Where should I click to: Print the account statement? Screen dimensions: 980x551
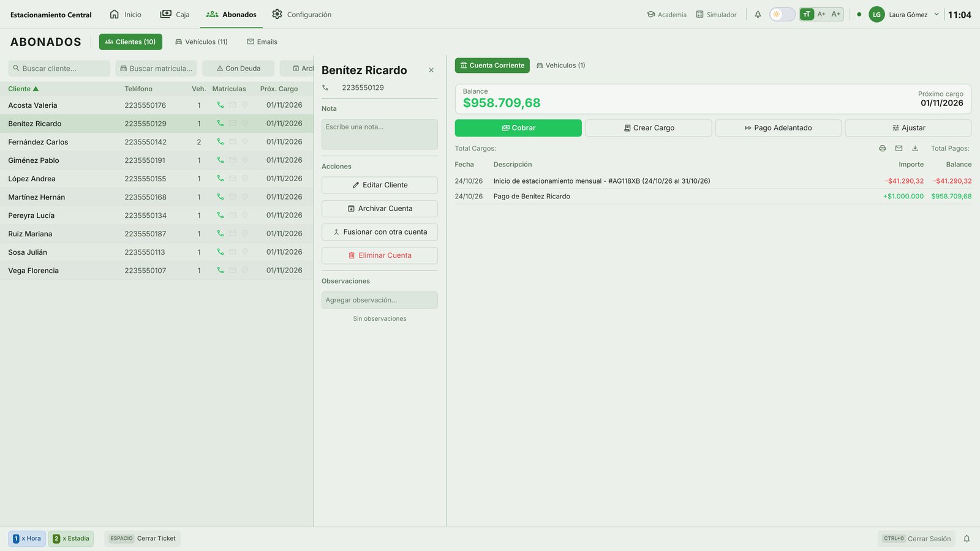tap(883, 148)
